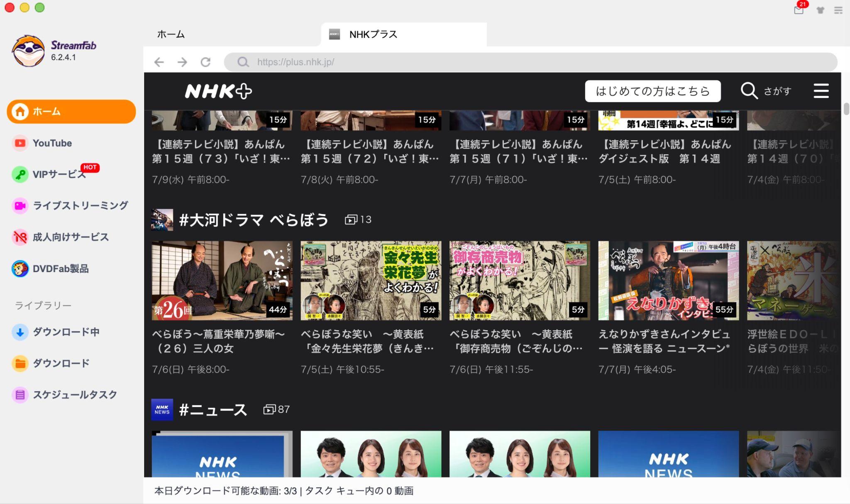The width and height of the screenshot is (850, 504).
Task: Open the first NHK NEWS thumbnail
Action: (222, 454)
